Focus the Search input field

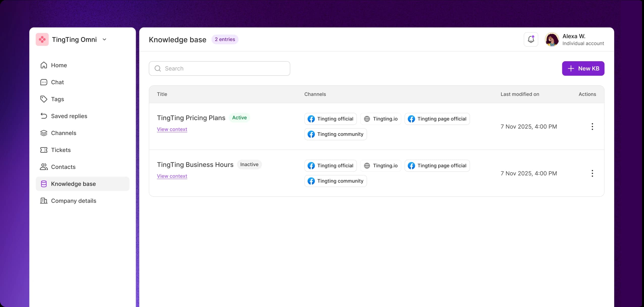click(220, 68)
